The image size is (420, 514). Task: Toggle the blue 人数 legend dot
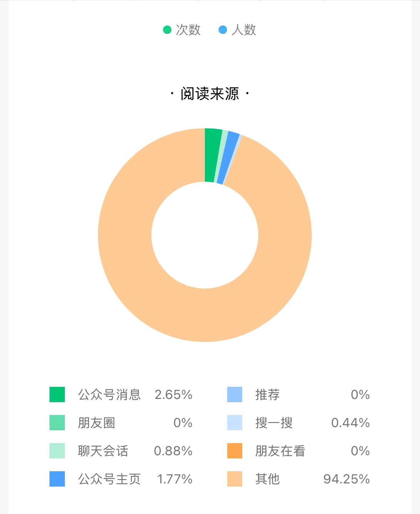(x=223, y=30)
